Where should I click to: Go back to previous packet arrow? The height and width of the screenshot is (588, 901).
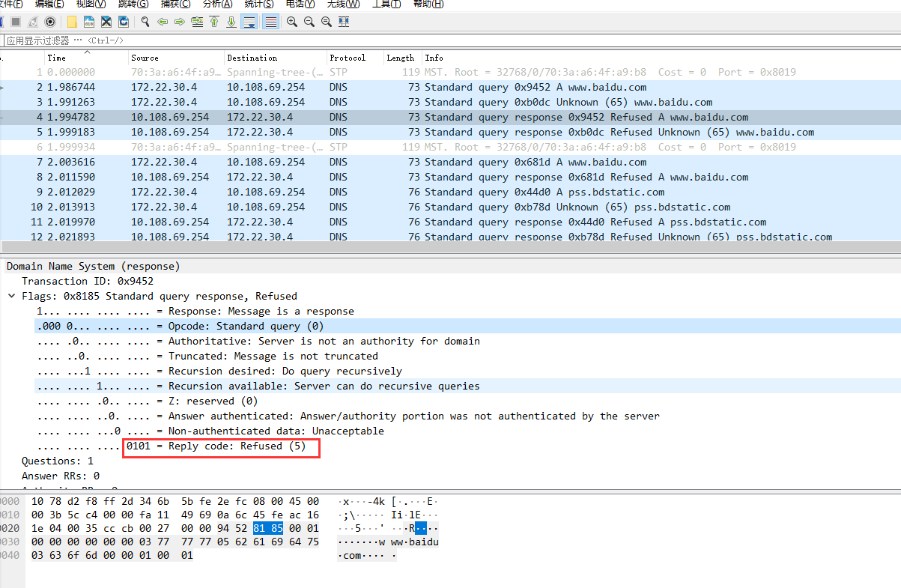pyautogui.click(x=163, y=22)
